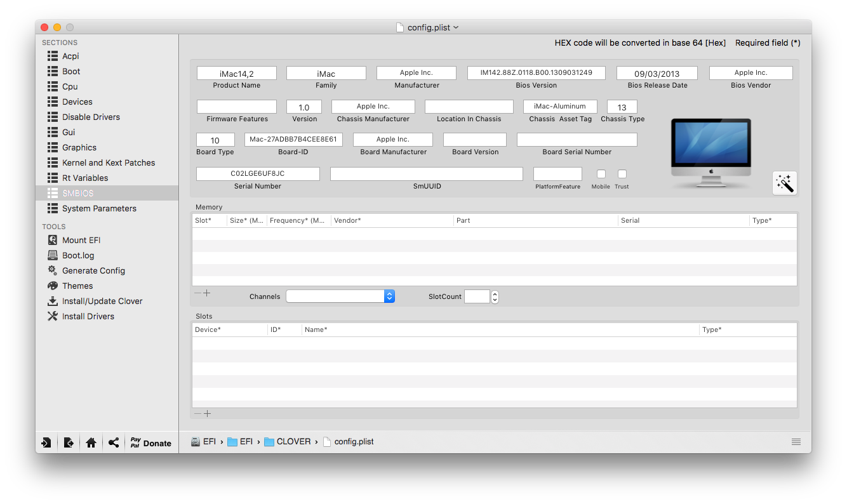847x504 pixels.
Task: Open the config.plist title dropdown chevron
Action: click(x=456, y=27)
